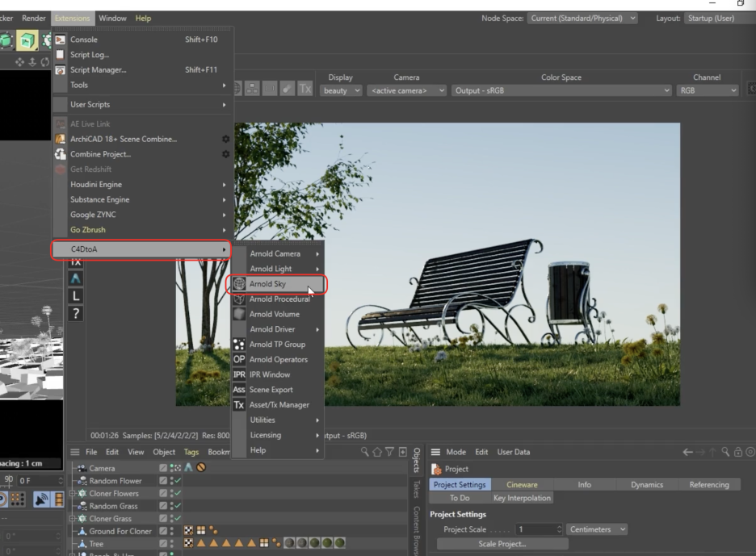The height and width of the screenshot is (556, 756).
Task: Switch to the Cineware tab
Action: tap(522, 485)
